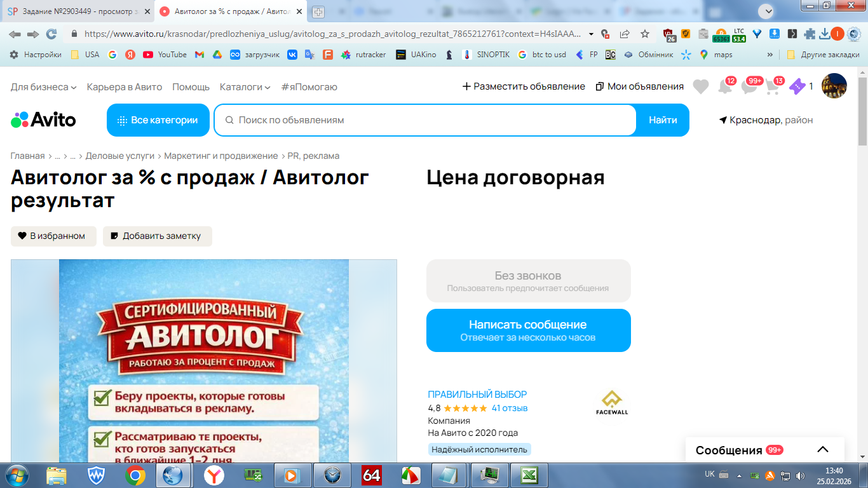Screen dimensions: 868x488
Task: Open the ПРАВИЛЬНЫЙ ВЫБОР seller profile
Action: click(478, 395)
